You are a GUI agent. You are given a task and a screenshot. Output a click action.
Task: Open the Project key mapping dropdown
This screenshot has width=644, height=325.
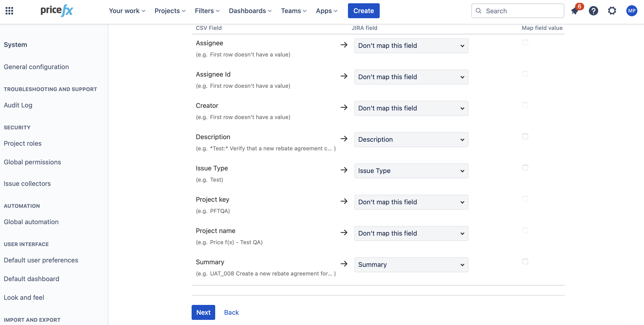tap(411, 202)
